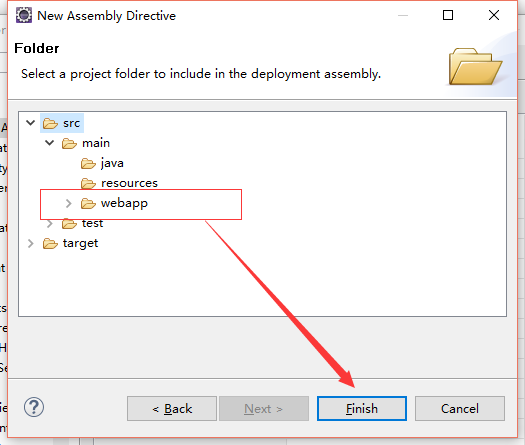Select the webapp folder label

[124, 203]
